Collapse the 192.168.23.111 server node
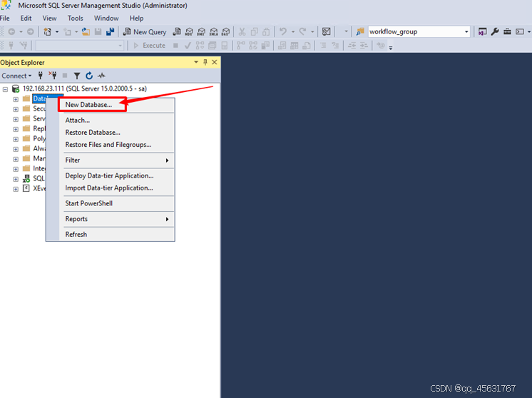This screenshot has height=398, width=532. click(6, 89)
